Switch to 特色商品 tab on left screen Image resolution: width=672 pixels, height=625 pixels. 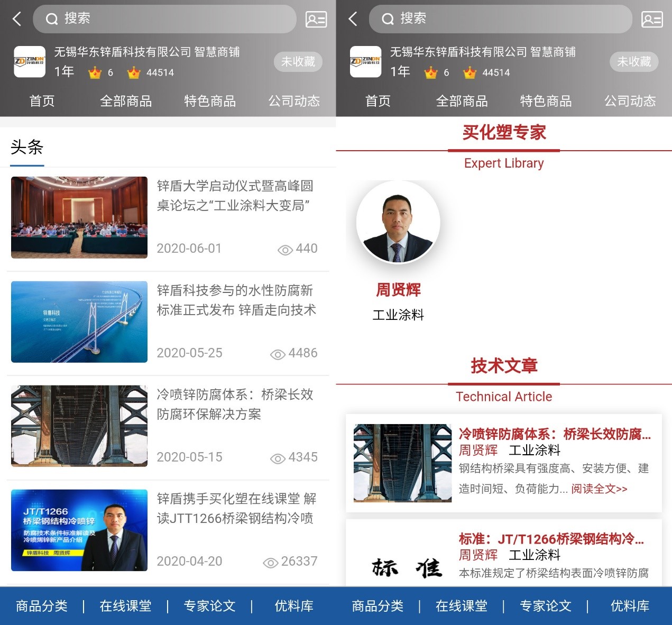[x=210, y=101]
